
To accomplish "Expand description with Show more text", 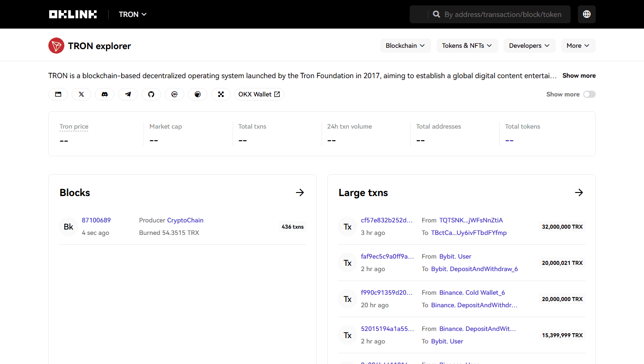I will [579, 75].
